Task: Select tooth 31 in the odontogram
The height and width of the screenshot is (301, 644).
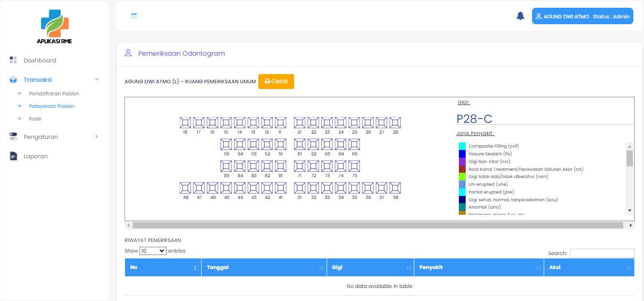Action: [299, 188]
